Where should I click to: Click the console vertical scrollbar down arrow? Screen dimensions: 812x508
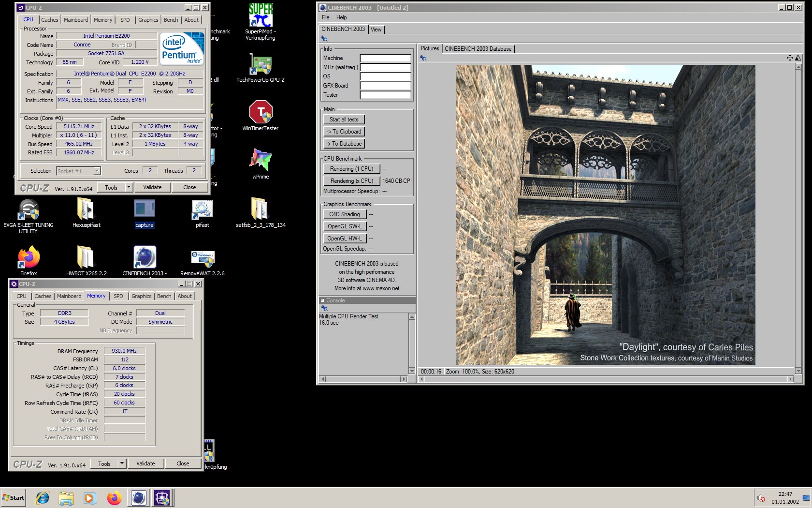[412, 371]
